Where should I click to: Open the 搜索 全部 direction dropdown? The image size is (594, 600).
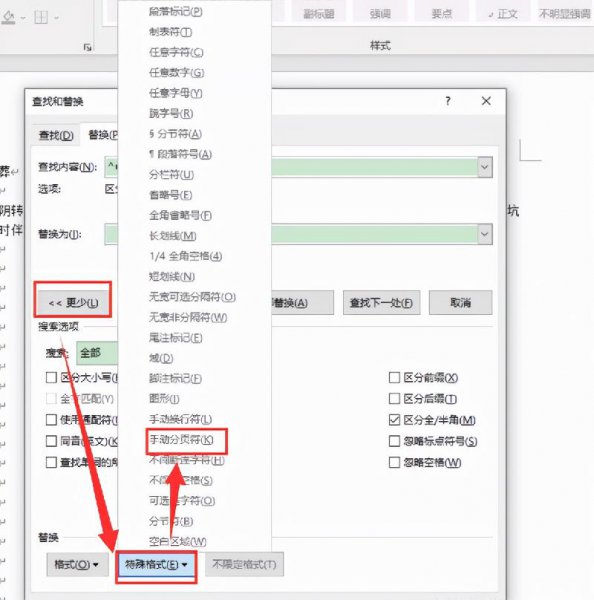[x=97, y=352]
